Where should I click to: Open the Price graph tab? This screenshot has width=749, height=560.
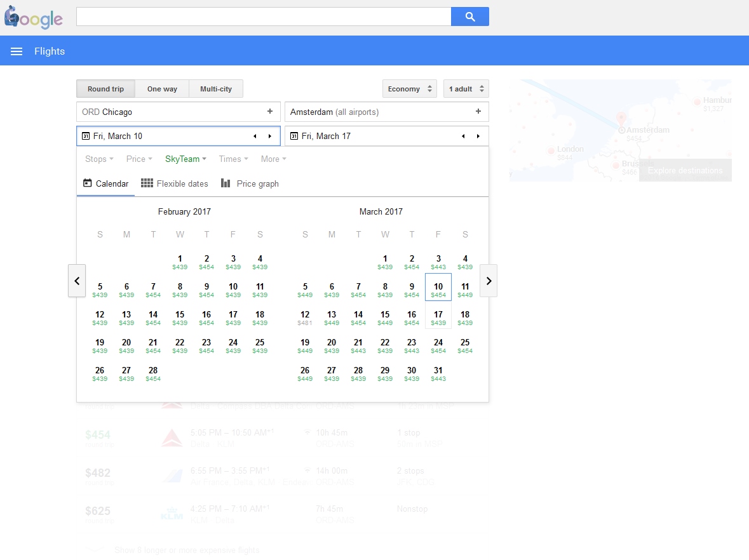coord(250,183)
